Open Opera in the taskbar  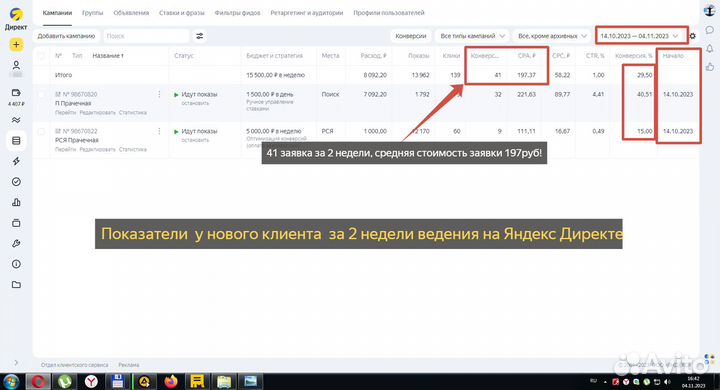click(38, 382)
